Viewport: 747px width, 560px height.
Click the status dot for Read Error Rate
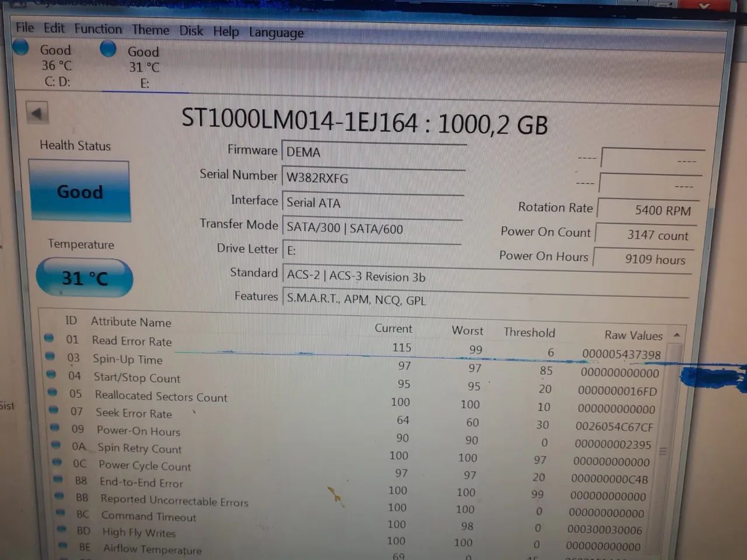point(49,337)
